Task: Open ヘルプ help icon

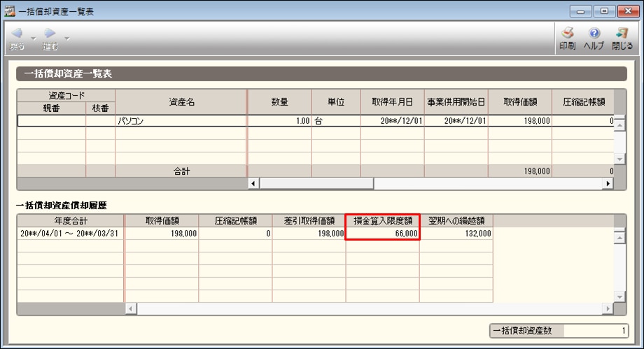Action: (594, 34)
